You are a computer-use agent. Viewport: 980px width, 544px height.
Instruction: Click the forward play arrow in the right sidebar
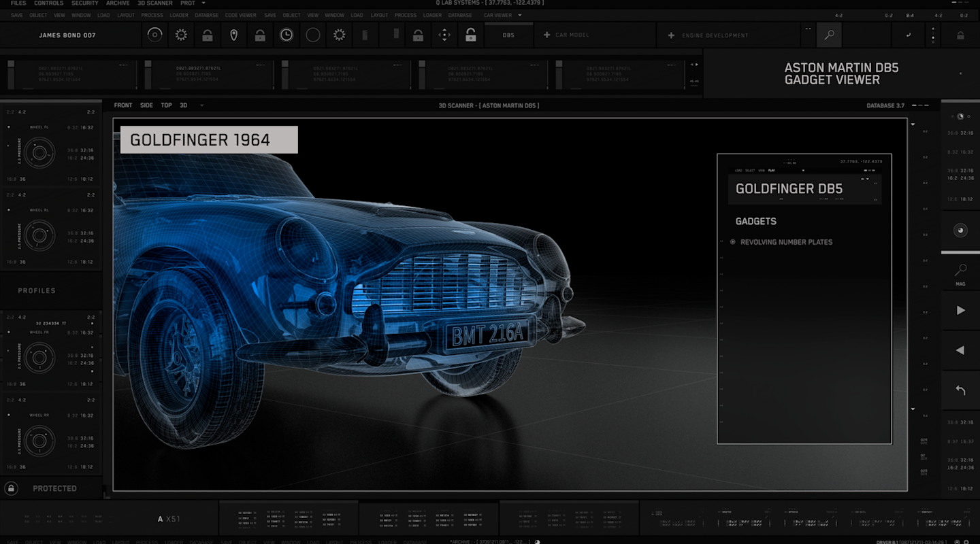point(960,310)
